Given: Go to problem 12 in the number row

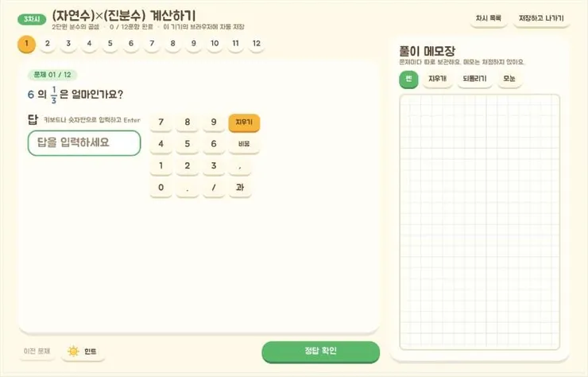Looking at the screenshot, I should (x=257, y=44).
